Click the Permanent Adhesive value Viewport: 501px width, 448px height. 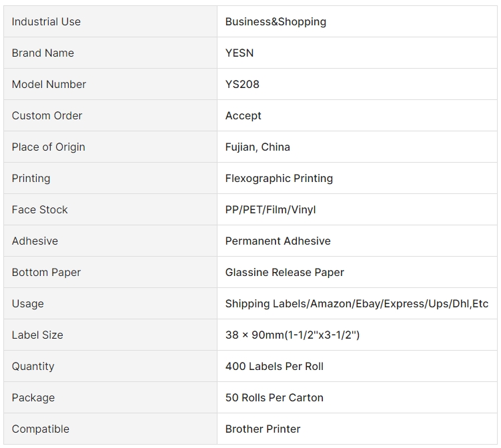point(278,241)
